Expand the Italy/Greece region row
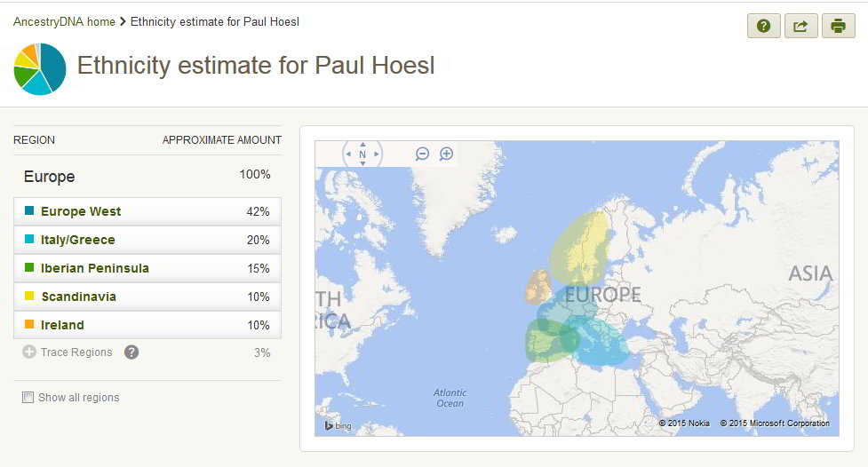Image resolution: width=868 pixels, height=467 pixels. click(147, 240)
